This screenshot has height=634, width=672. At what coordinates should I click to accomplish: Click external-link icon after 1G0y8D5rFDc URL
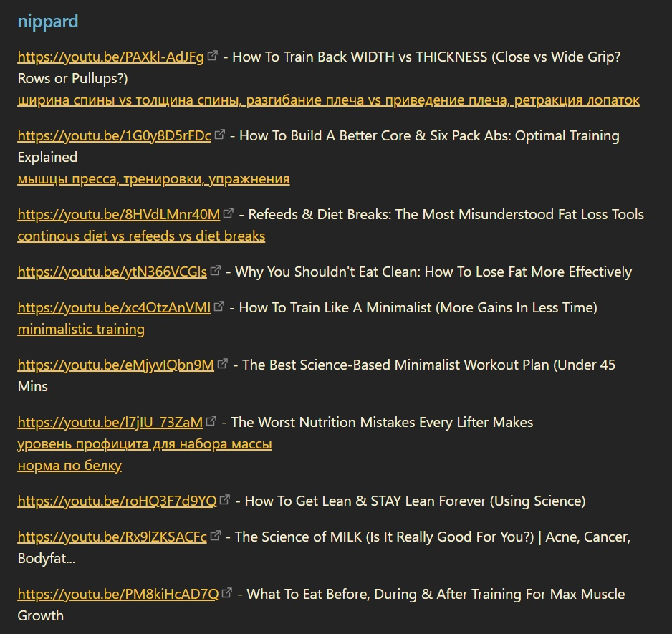tap(220, 134)
